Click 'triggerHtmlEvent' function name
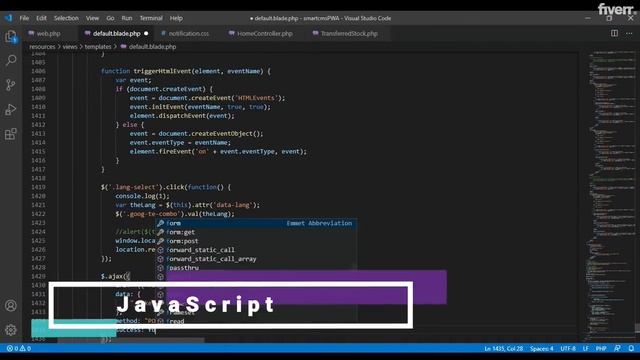640x360 pixels. pos(162,71)
